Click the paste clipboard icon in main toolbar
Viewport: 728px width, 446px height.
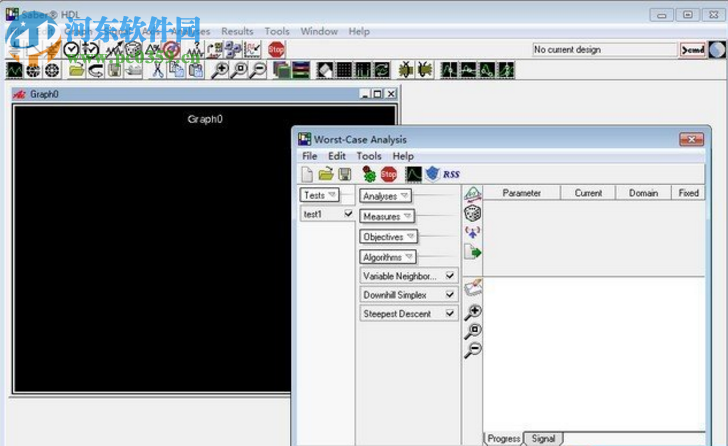pos(195,71)
